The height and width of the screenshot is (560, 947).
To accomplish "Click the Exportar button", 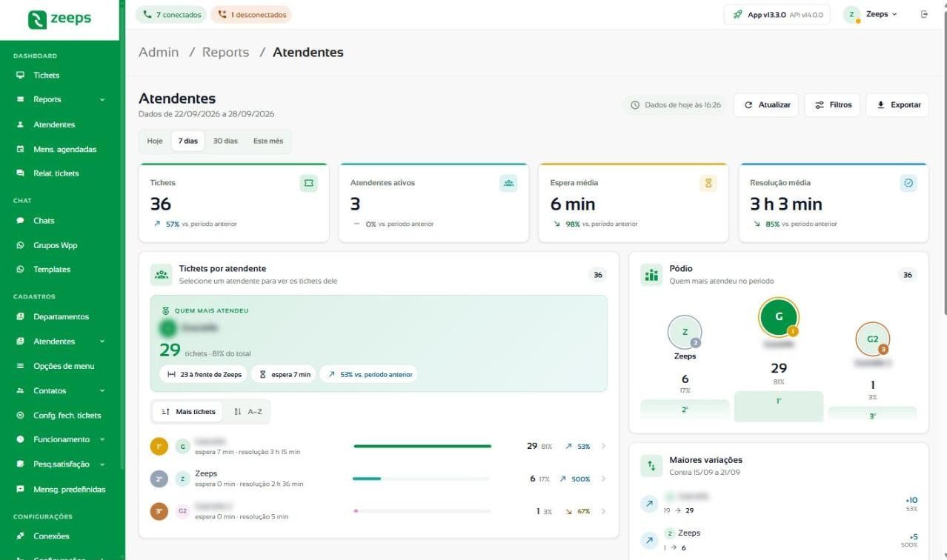I will pos(897,105).
